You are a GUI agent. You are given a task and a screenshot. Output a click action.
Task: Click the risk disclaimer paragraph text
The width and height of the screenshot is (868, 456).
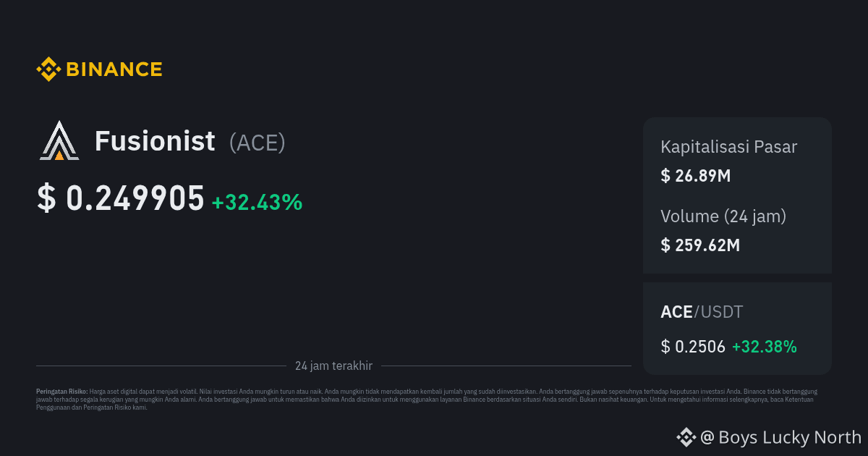tap(427, 399)
